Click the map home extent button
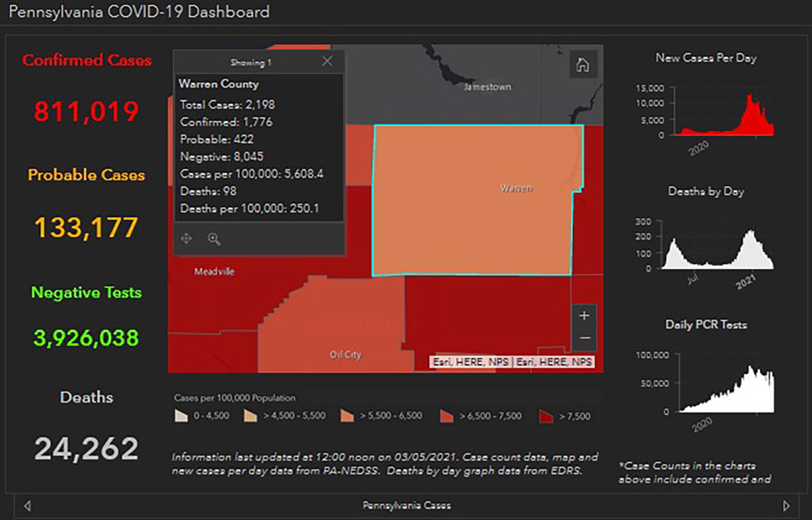 (x=583, y=64)
